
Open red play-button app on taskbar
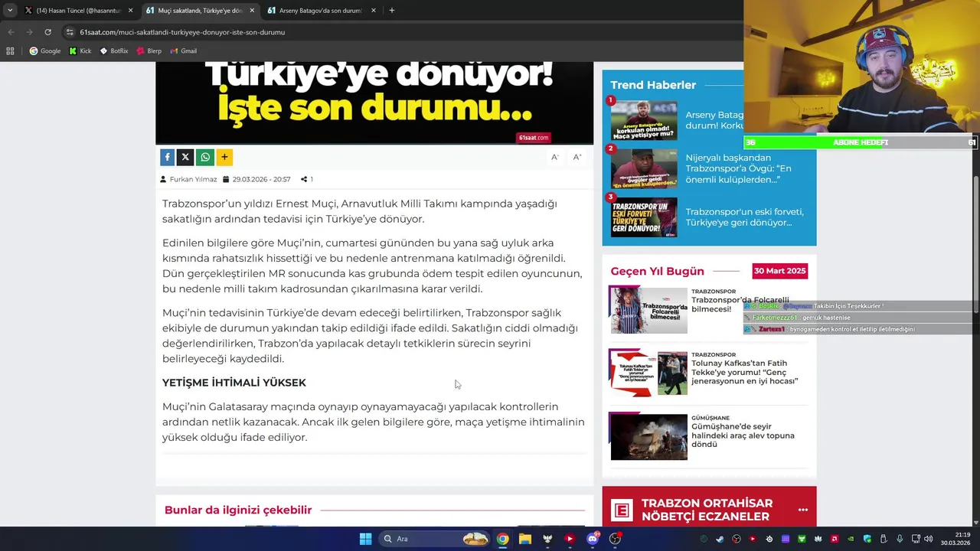tap(569, 539)
